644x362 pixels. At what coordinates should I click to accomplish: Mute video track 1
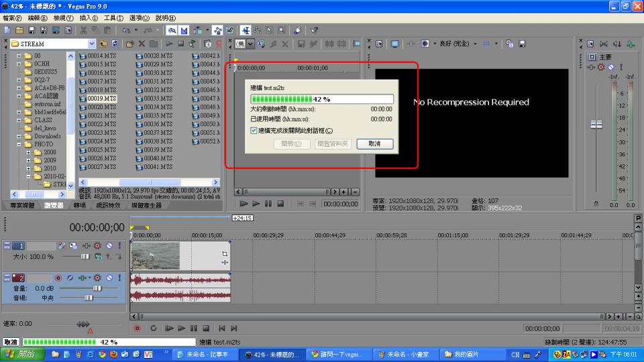coord(109,246)
